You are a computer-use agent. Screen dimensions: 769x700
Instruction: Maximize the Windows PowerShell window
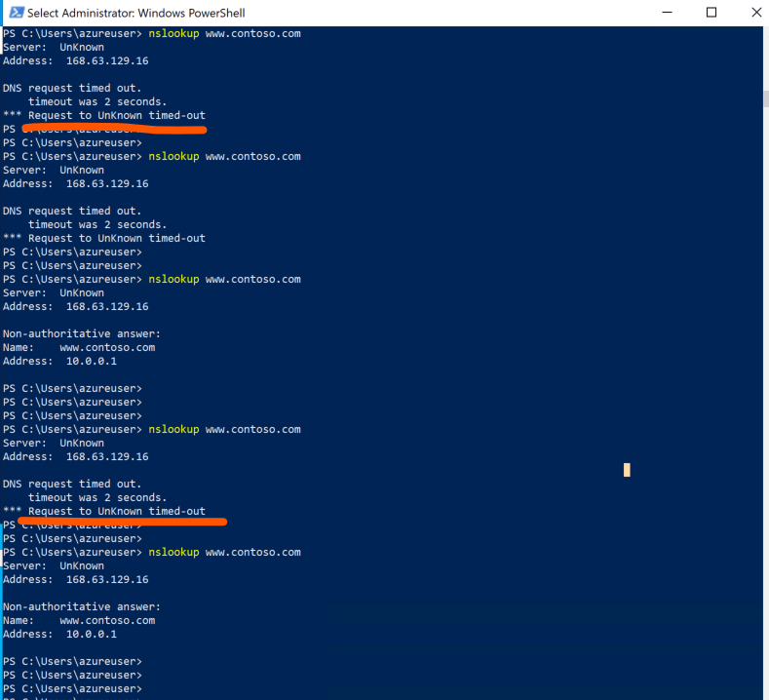tap(711, 13)
